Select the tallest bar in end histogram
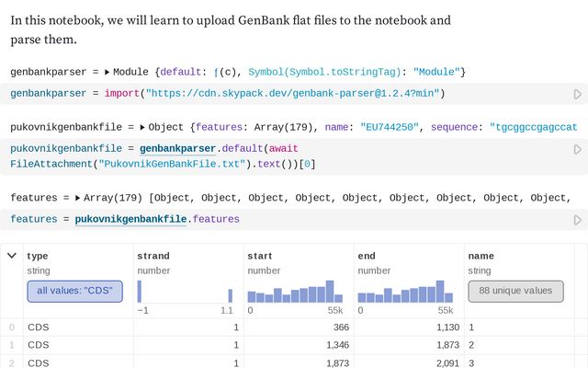 [440, 292]
